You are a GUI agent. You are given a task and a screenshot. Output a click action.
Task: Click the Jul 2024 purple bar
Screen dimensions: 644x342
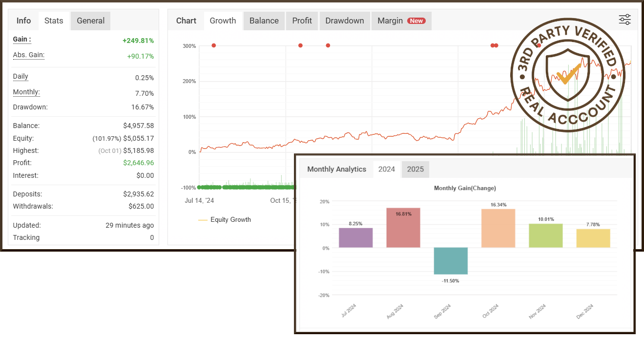tap(355, 237)
